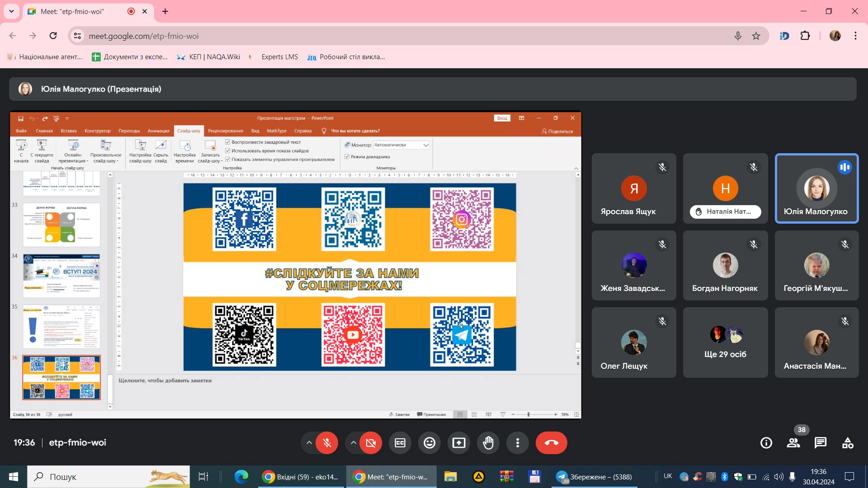Viewport: 868px width, 488px height.
Task: Leave the call with the red hang-up button
Action: [551, 443]
